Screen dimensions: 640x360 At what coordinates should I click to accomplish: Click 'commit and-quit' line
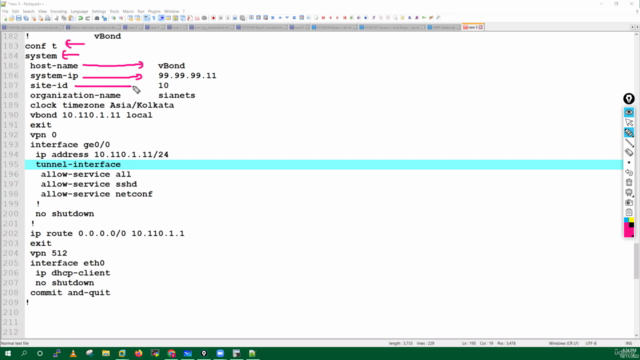[x=70, y=293]
